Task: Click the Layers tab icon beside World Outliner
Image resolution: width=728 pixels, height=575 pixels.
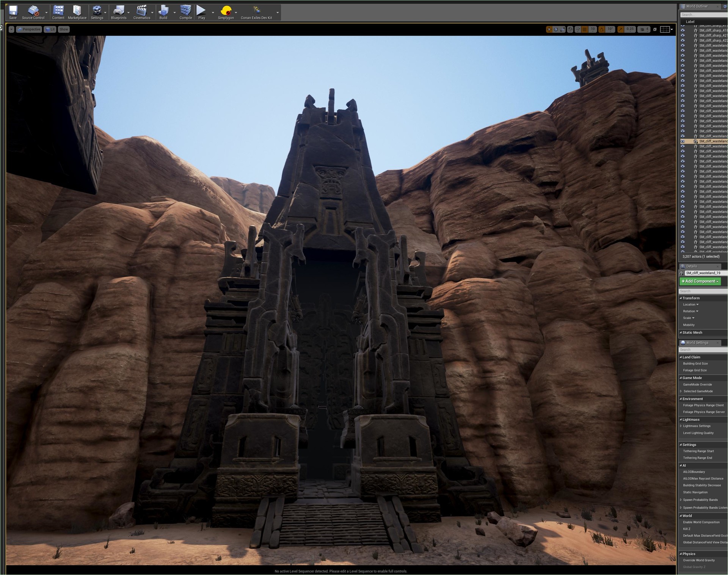Action: tap(725, 6)
